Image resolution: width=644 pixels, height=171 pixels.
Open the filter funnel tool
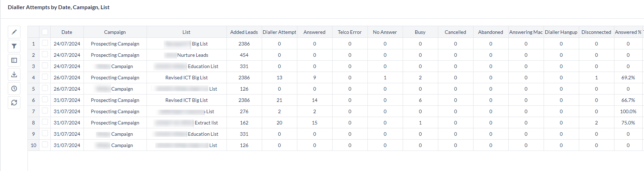pyautogui.click(x=14, y=46)
